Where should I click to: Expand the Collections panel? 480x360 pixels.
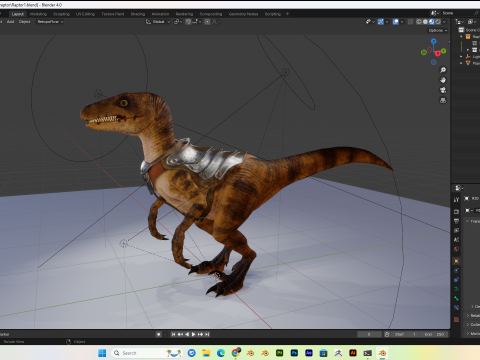[468, 324]
